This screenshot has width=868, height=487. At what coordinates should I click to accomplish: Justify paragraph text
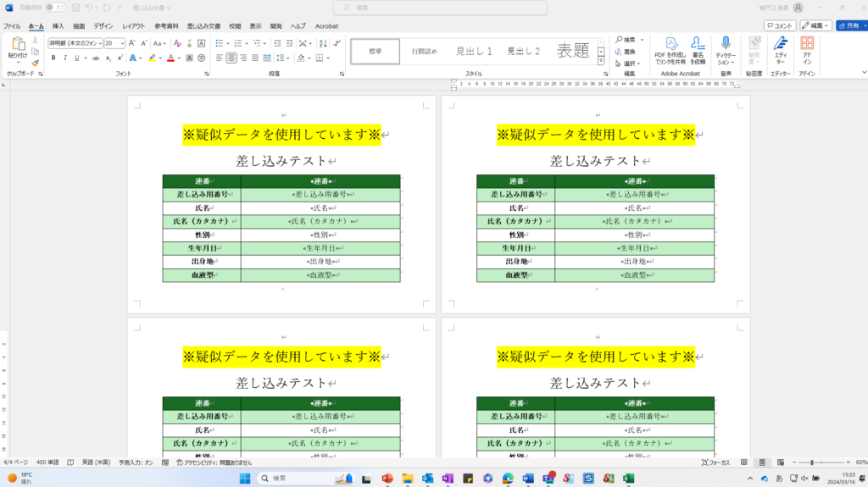point(255,58)
